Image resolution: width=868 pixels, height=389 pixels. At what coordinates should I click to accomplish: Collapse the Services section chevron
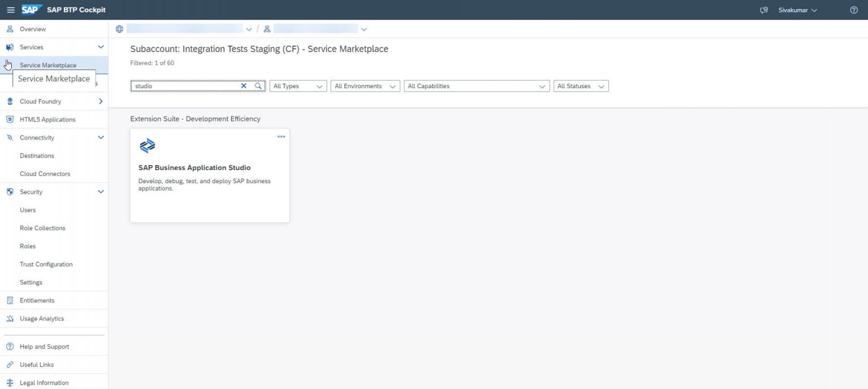[x=101, y=47]
